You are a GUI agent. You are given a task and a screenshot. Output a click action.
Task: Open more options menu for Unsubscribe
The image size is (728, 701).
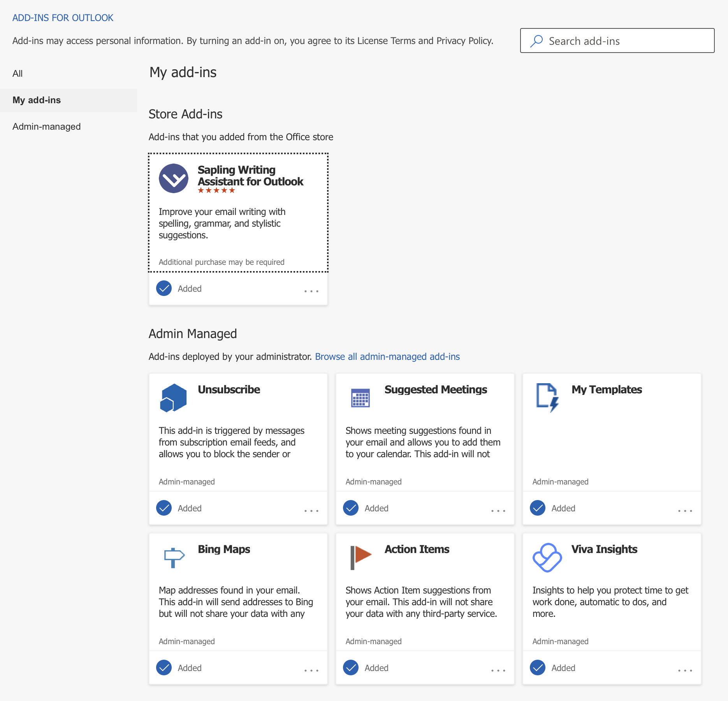311,511
